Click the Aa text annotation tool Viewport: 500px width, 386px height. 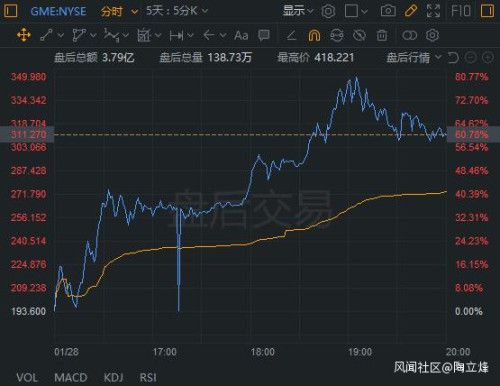click(x=241, y=35)
